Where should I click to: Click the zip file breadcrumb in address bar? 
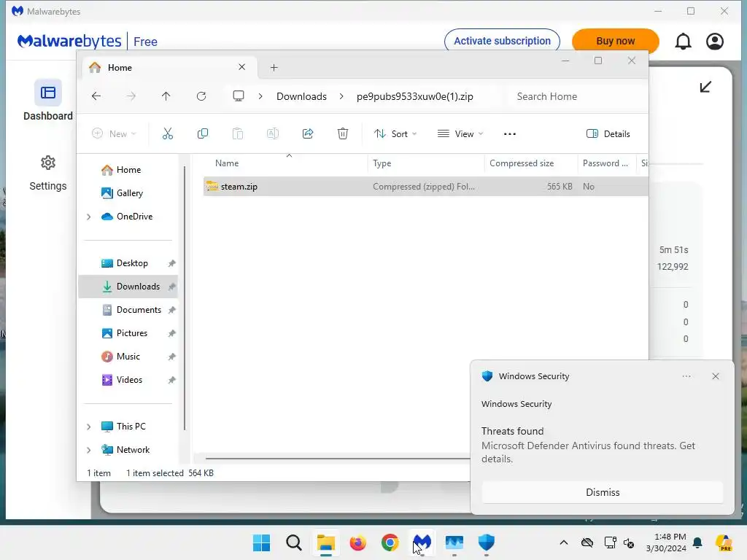click(415, 96)
